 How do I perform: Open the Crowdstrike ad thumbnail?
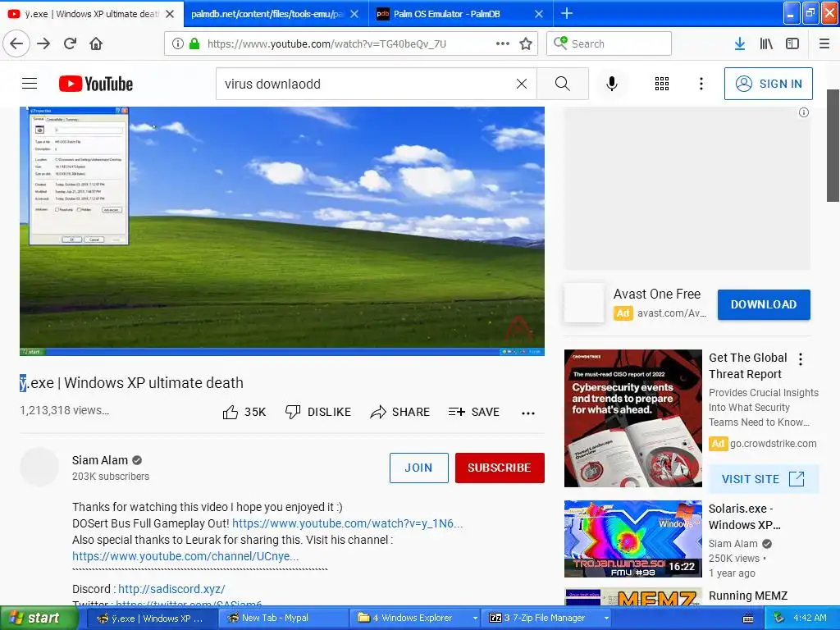point(632,418)
